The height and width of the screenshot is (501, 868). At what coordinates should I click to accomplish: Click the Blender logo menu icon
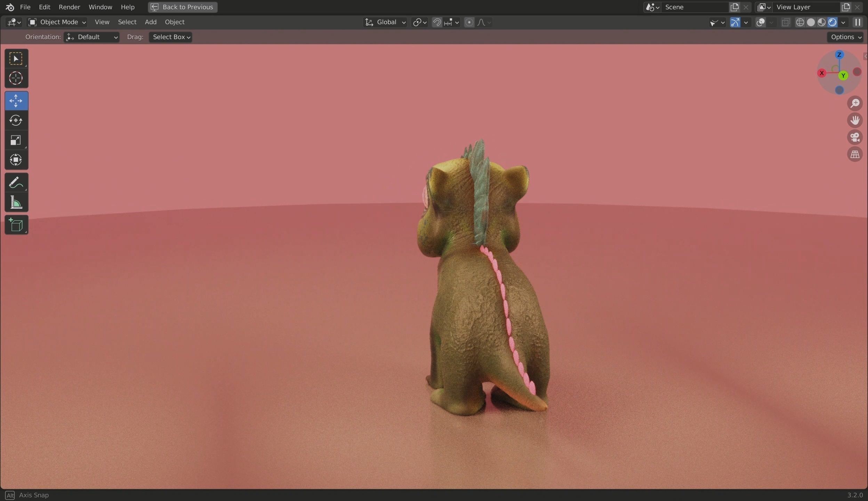(10, 7)
